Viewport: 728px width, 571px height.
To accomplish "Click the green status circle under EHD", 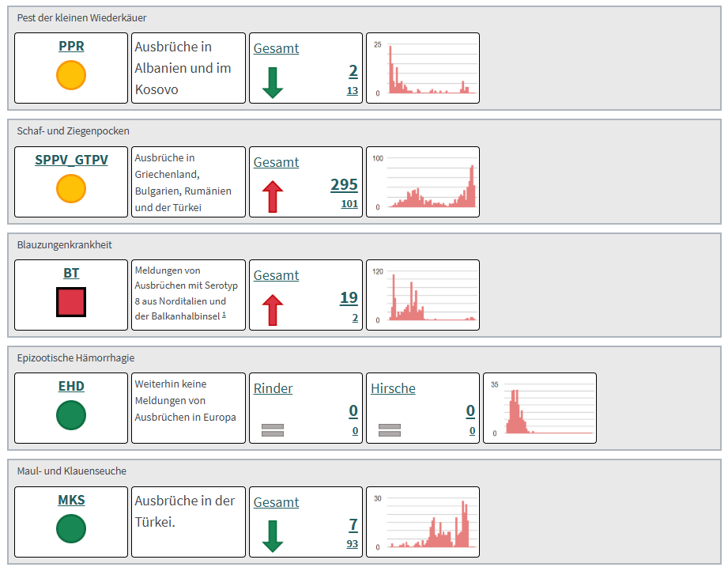I will pyautogui.click(x=71, y=415).
